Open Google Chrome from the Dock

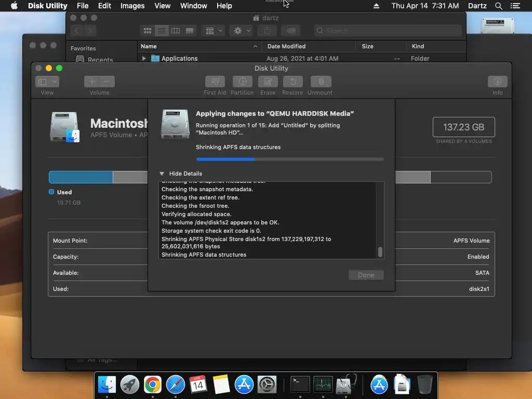[152, 384]
